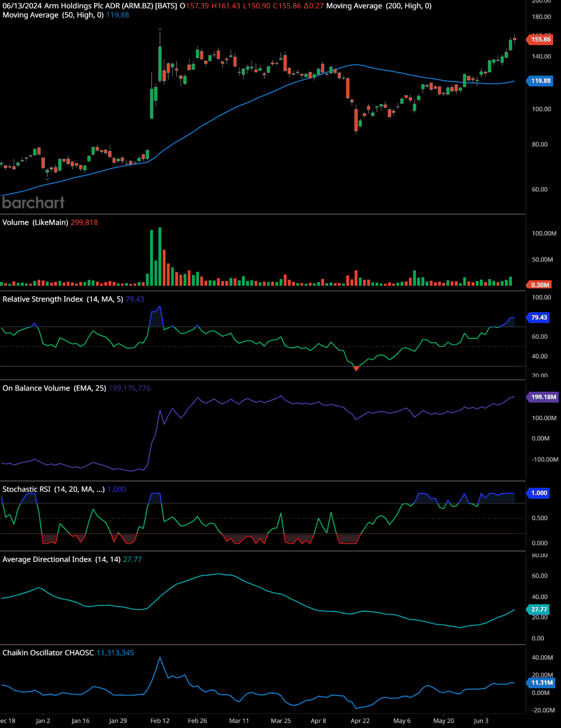Click the teal 27.77 ADX axis tag
The width and height of the screenshot is (561, 728).
pyautogui.click(x=538, y=609)
